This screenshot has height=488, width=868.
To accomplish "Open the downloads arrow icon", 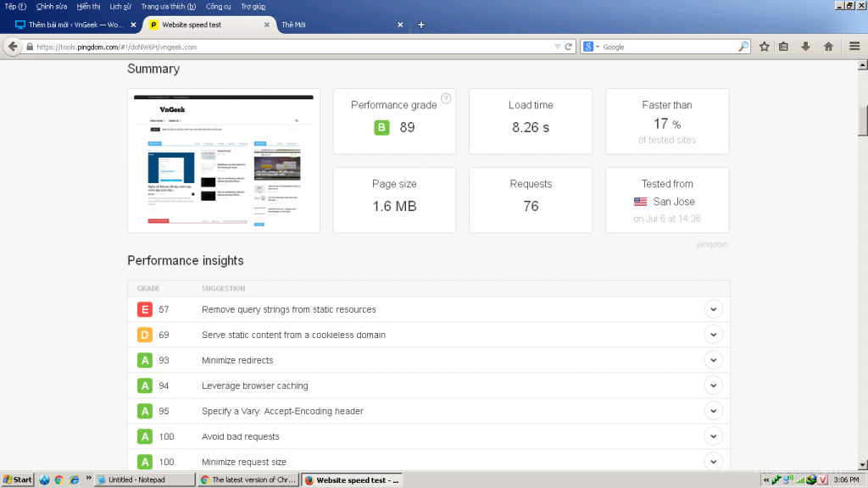I will 806,47.
